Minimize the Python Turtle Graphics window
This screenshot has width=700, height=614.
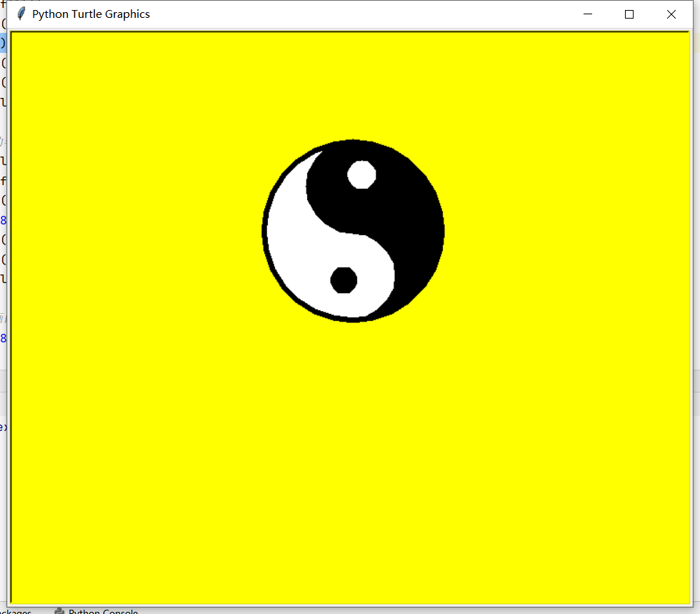coord(588,14)
